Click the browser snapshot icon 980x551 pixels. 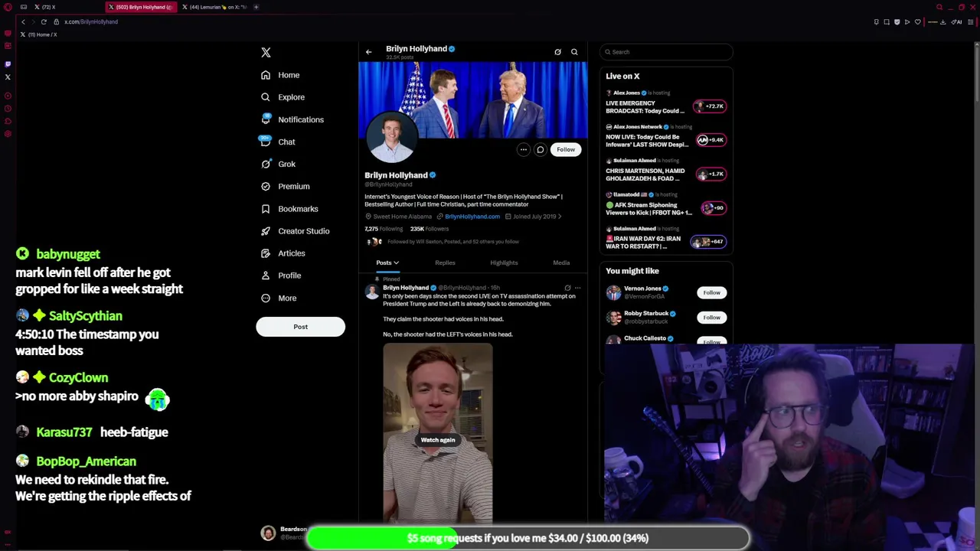tap(887, 22)
